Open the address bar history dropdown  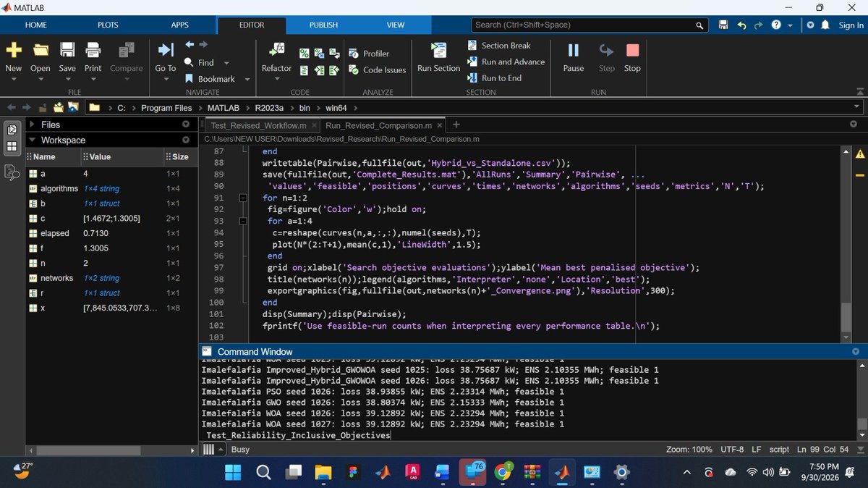857,108
